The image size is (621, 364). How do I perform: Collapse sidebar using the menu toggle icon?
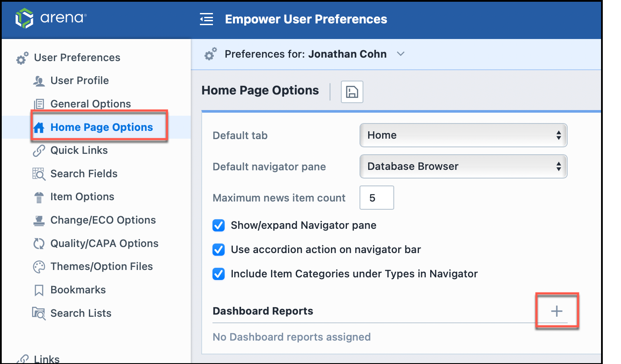click(206, 19)
